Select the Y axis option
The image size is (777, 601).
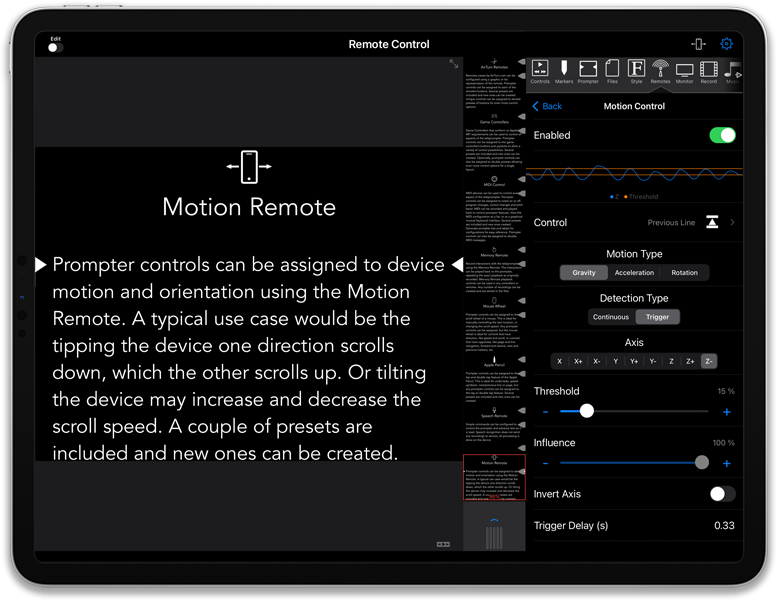point(615,361)
